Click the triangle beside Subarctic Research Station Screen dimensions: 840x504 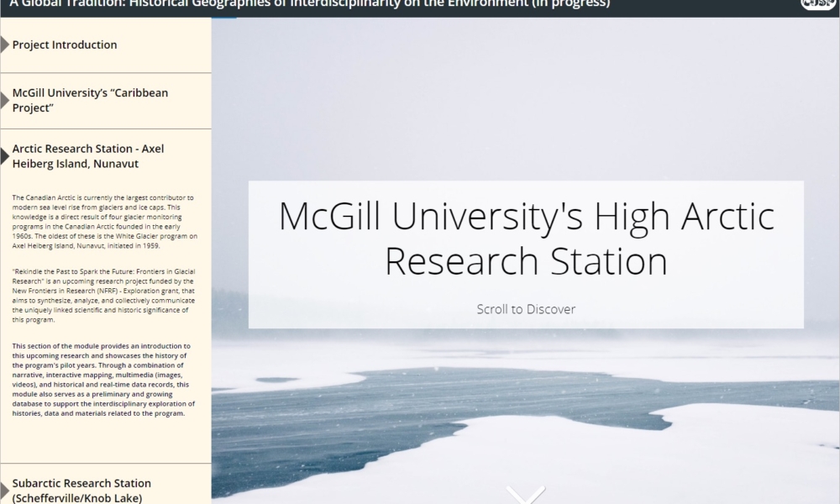(5, 489)
